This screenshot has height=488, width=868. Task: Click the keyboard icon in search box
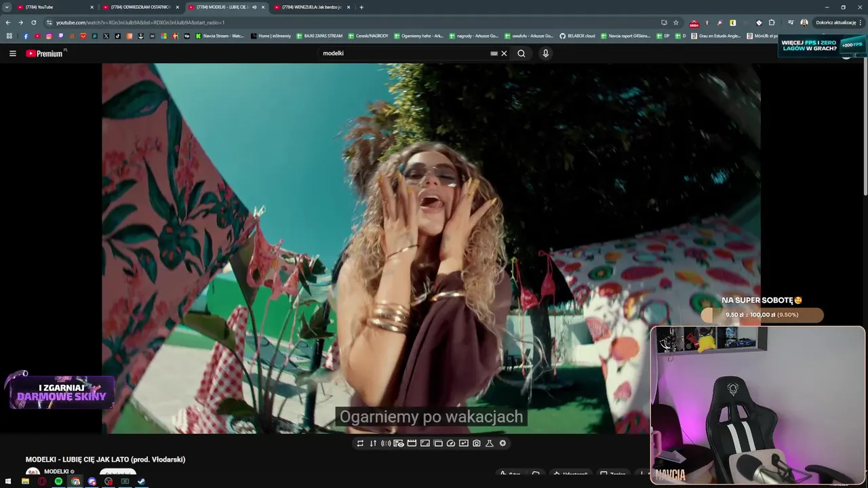[494, 53]
